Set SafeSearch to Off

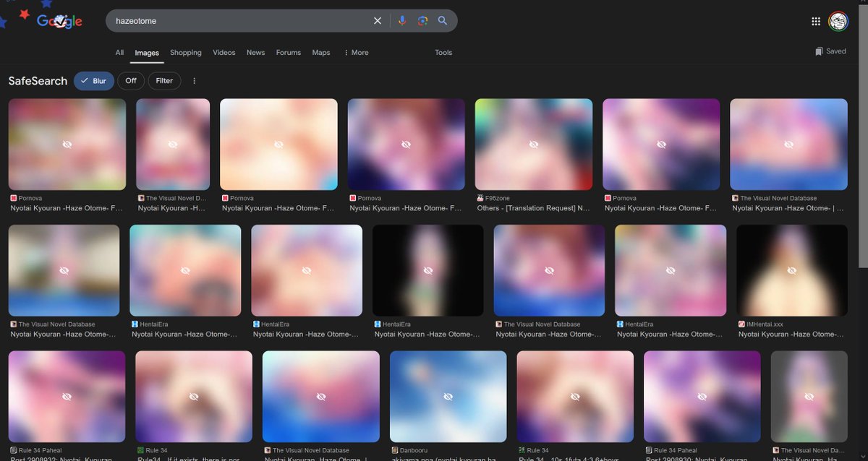[x=131, y=81]
